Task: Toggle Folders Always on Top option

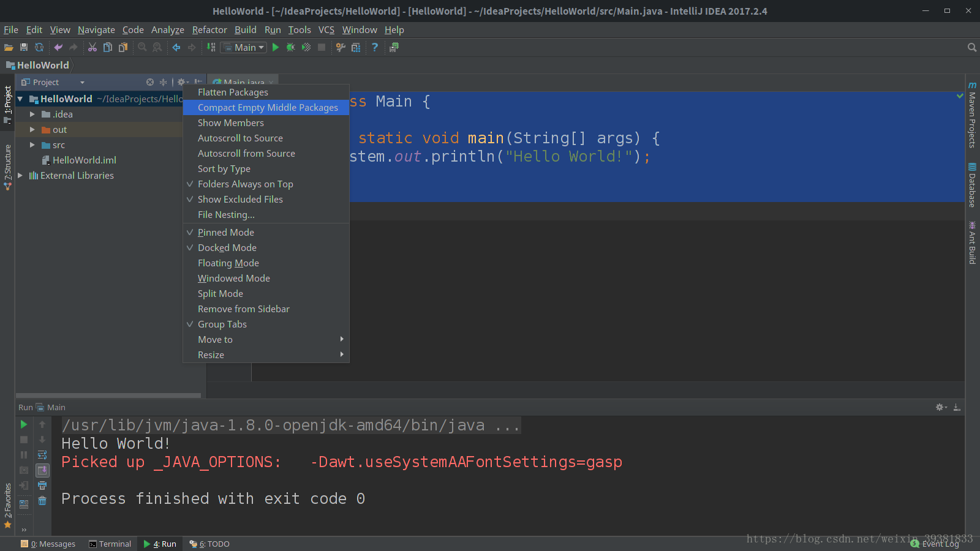Action: 266,184
